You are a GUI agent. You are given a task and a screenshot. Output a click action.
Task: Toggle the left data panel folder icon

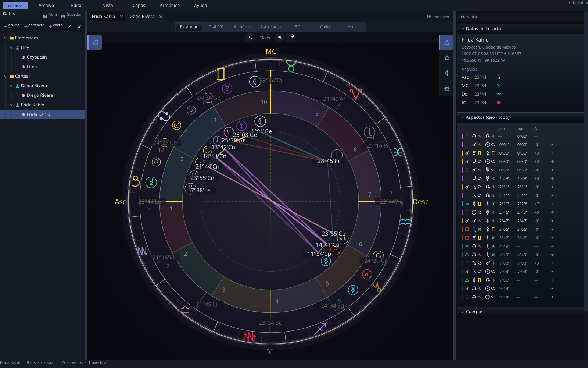tap(96, 42)
